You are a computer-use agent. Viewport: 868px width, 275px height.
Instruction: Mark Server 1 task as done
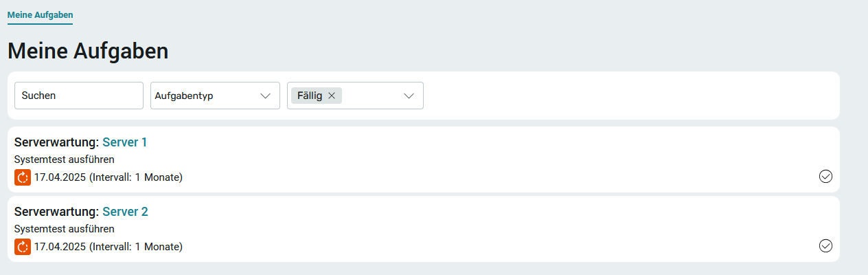pos(825,177)
